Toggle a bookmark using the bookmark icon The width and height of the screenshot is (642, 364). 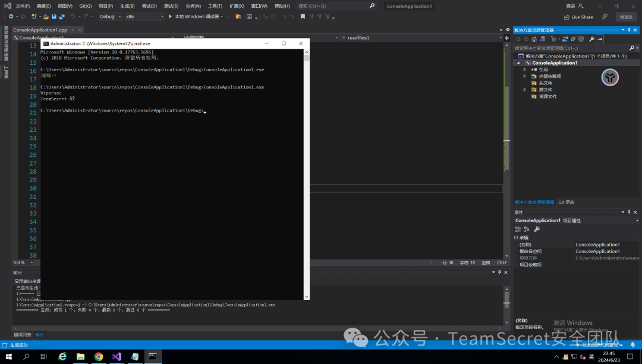(303, 17)
